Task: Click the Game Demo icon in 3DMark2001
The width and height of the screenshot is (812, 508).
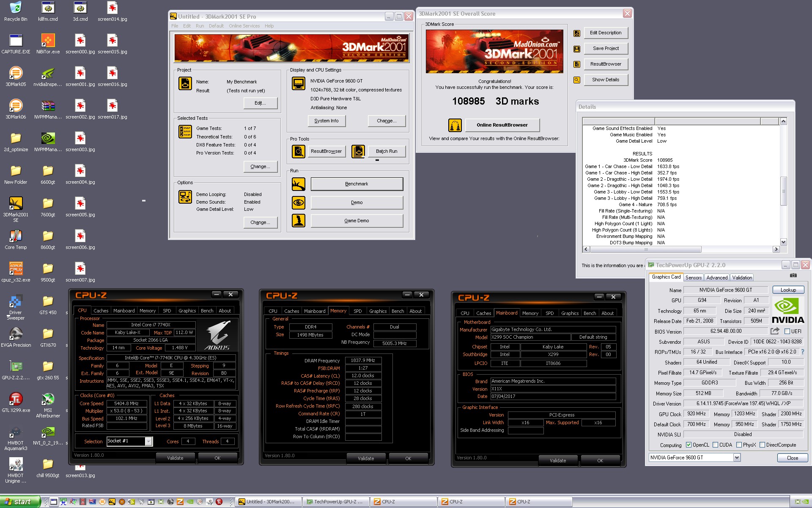Action: 299,221
